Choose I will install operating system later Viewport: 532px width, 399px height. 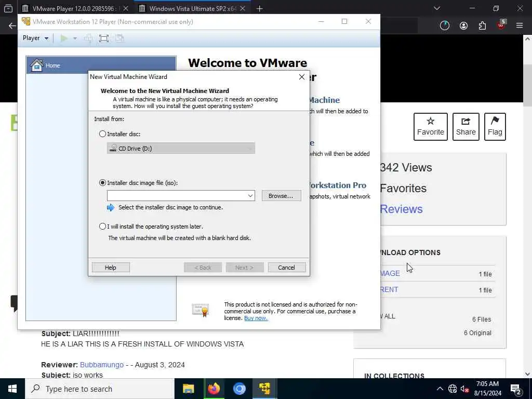(102, 227)
